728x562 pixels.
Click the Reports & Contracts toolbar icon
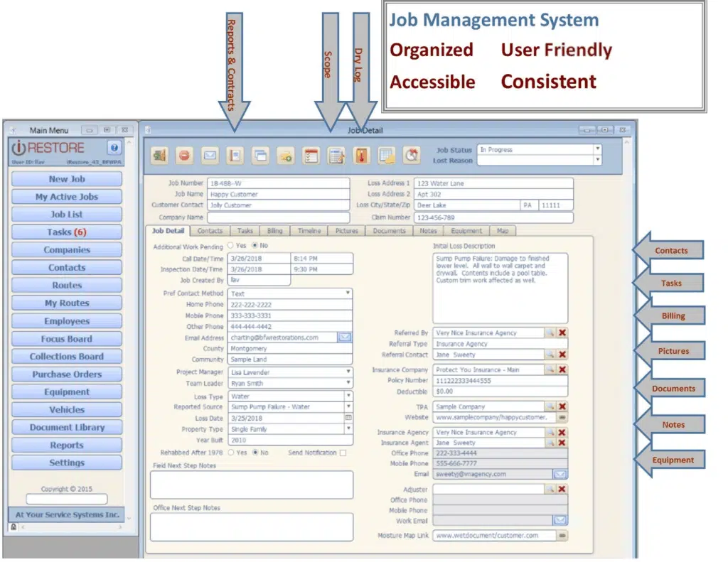click(x=235, y=155)
